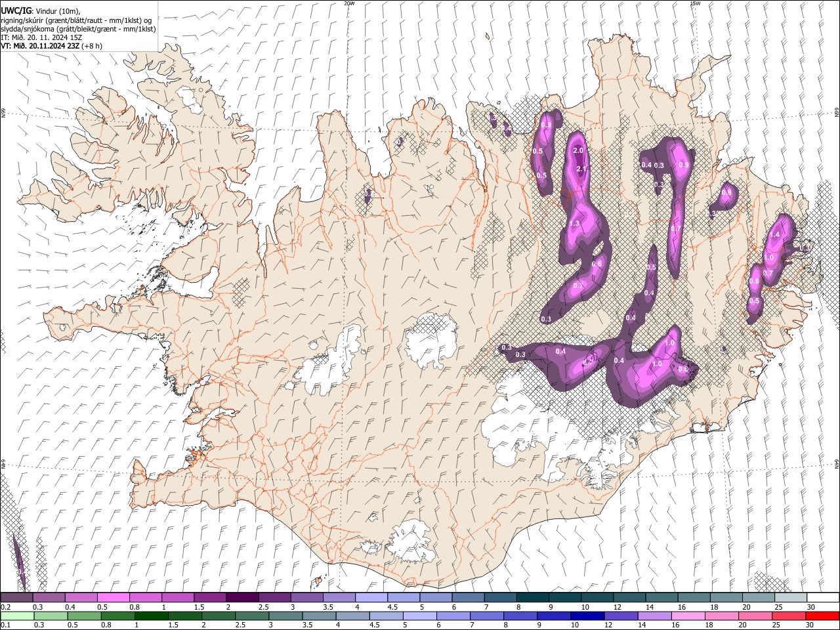Click the light lavender 4–4.5 snow legend swatch
The height and width of the screenshot is (630, 840).
pyautogui.click(x=371, y=597)
